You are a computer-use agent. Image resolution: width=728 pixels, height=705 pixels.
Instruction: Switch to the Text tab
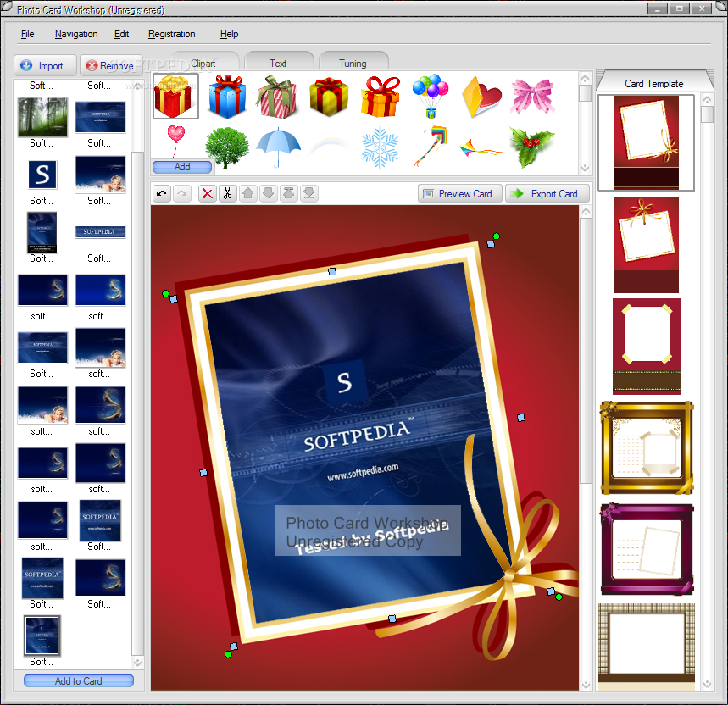[278, 63]
